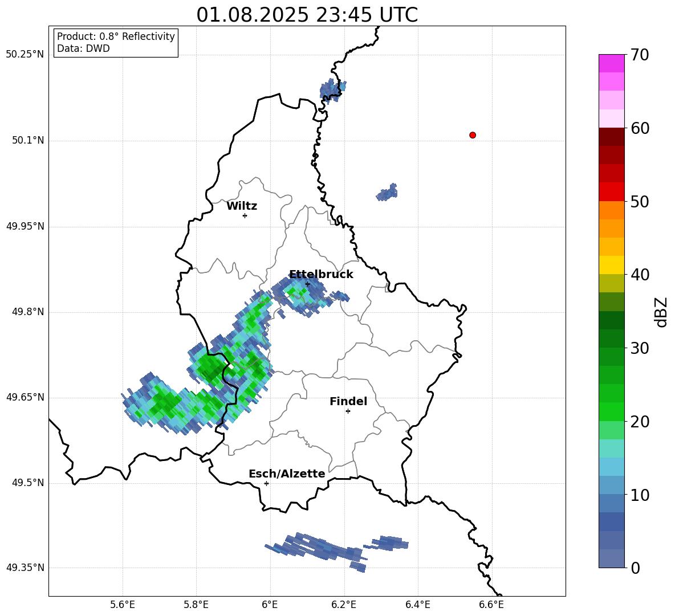Click the colorbar tick label 10
Image resolution: width=675 pixels, height=616 pixels.
coord(640,495)
